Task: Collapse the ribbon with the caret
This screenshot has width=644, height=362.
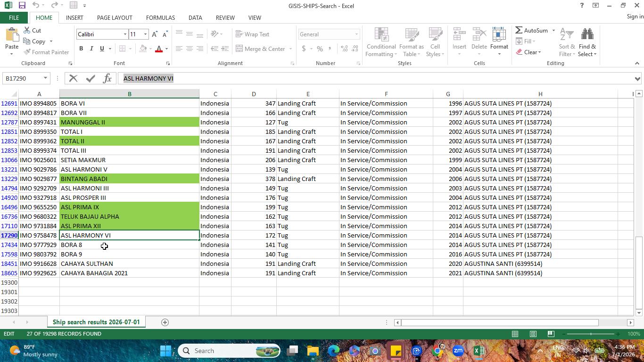Action: click(x=637, y=63)
